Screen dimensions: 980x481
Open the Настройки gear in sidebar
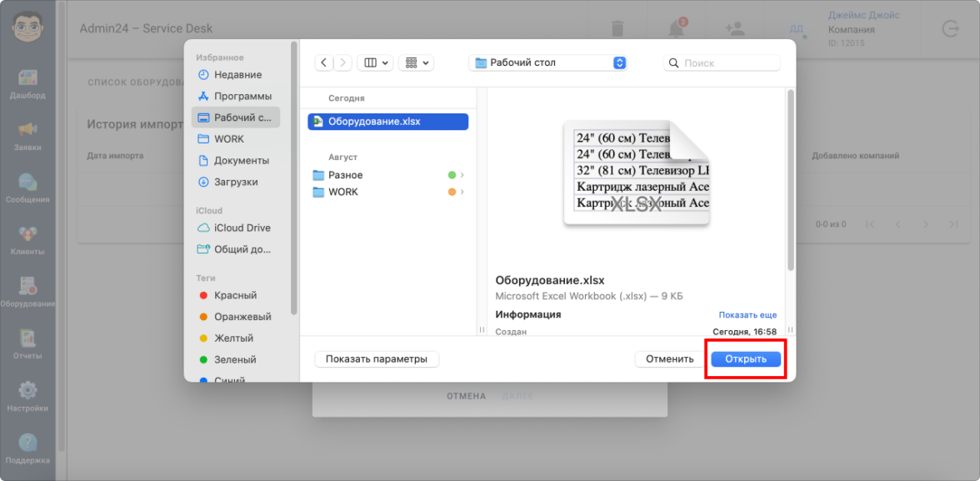coord(27,396)
